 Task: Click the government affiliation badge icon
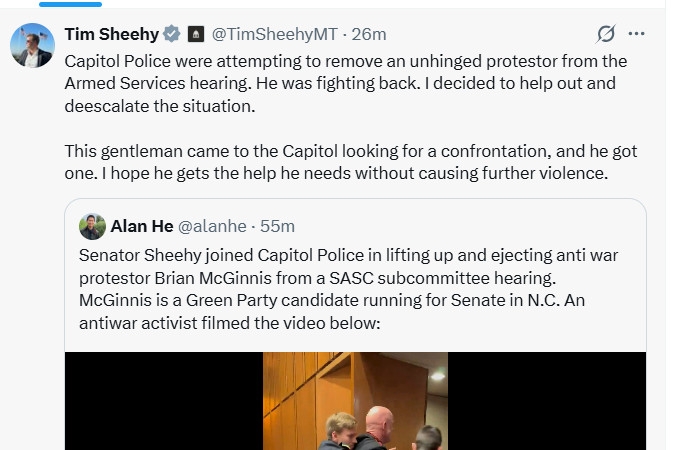tap(196, 34)
